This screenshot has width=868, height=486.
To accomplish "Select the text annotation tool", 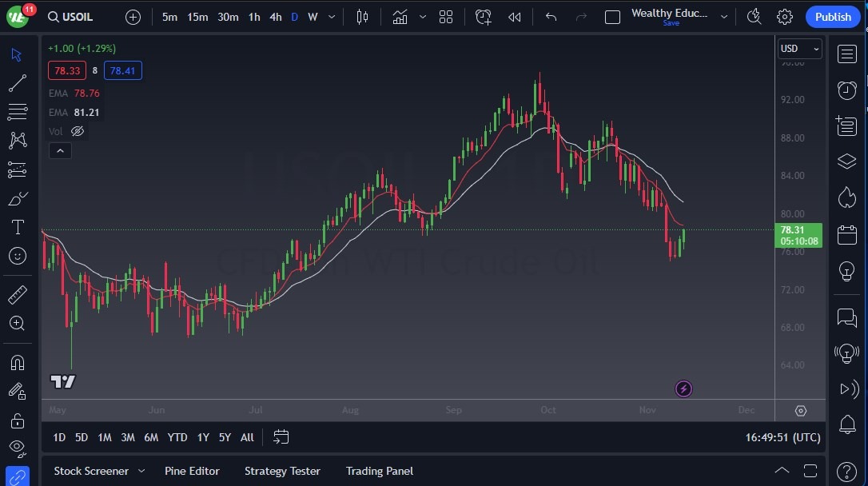I will click(18, 227).
